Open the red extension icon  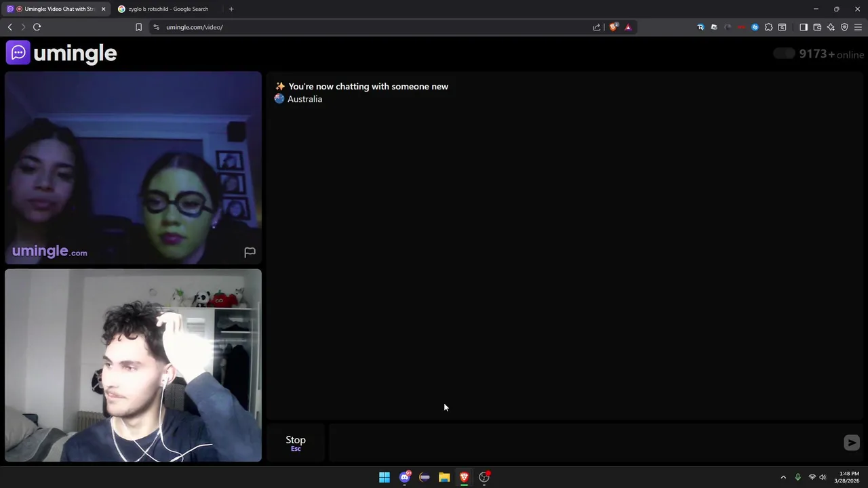pos(741,27)
